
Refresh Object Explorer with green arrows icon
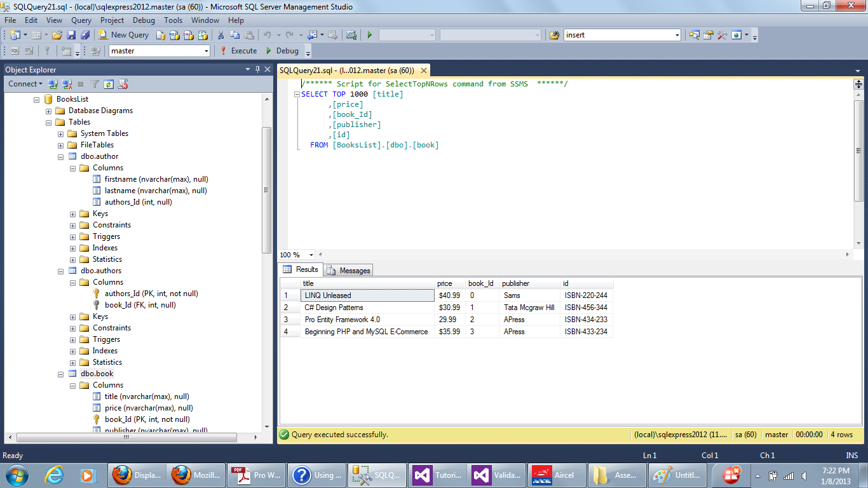coord(109,84)
